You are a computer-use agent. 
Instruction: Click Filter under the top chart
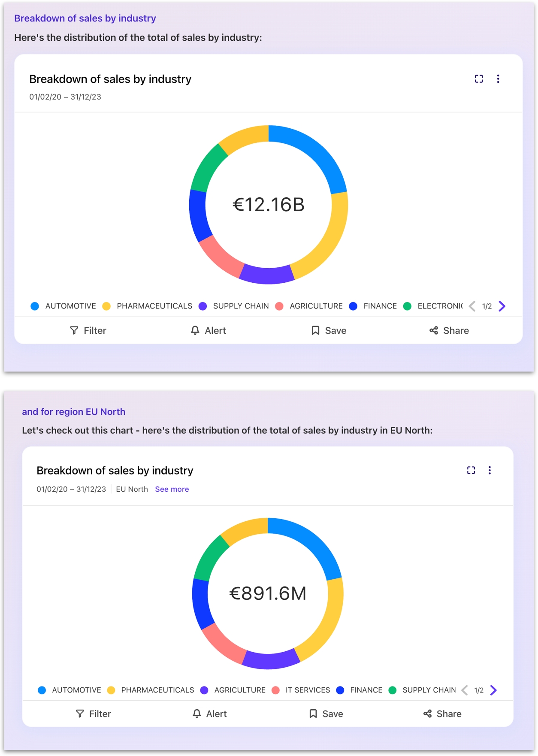pos(88,330)
